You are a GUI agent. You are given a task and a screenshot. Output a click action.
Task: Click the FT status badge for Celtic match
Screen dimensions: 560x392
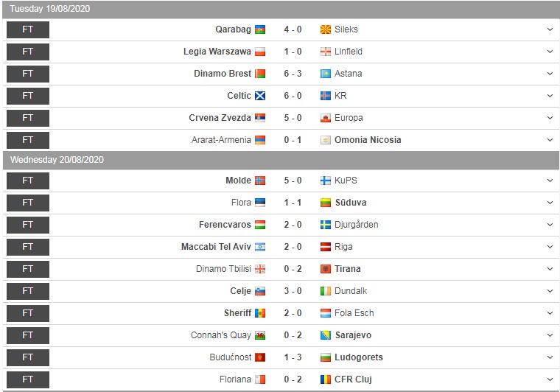pyautogui.click(x=28, y=96)
